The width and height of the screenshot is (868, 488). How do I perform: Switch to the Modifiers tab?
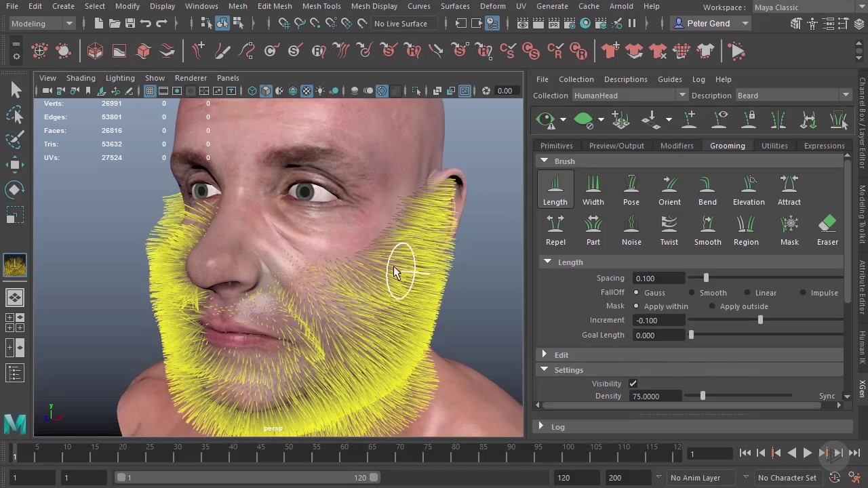click(x=676, y=146)
